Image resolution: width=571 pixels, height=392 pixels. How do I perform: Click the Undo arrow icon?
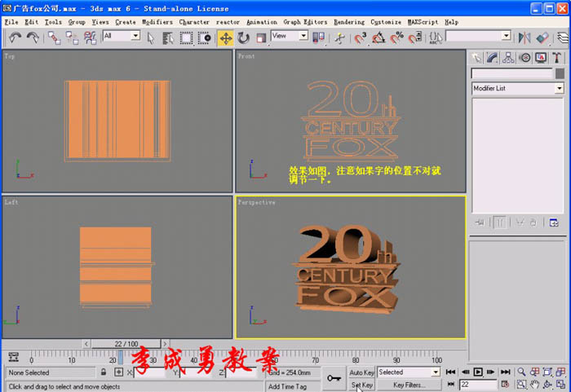tap(15, 37)
